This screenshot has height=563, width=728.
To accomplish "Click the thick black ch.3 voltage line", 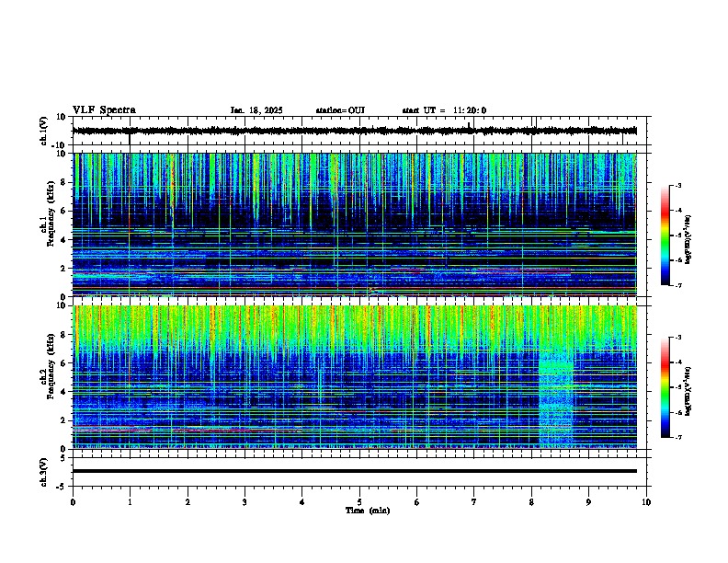I will pyautogui.click(x=355, y=471).
